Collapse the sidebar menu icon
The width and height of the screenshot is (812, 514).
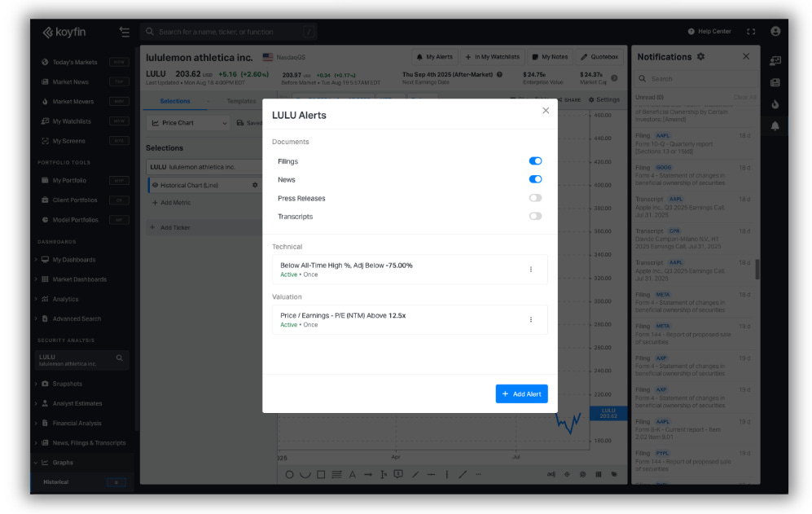[125, 32]
